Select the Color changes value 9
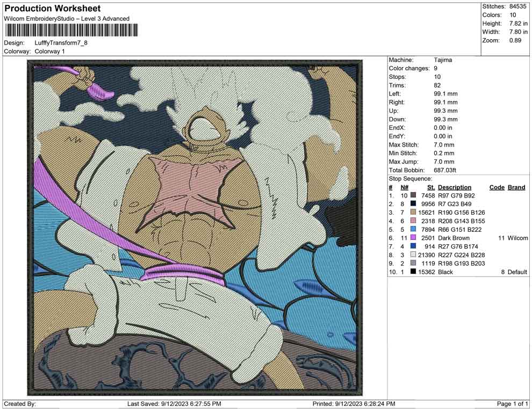532x409 pixels. pos(435,69)
